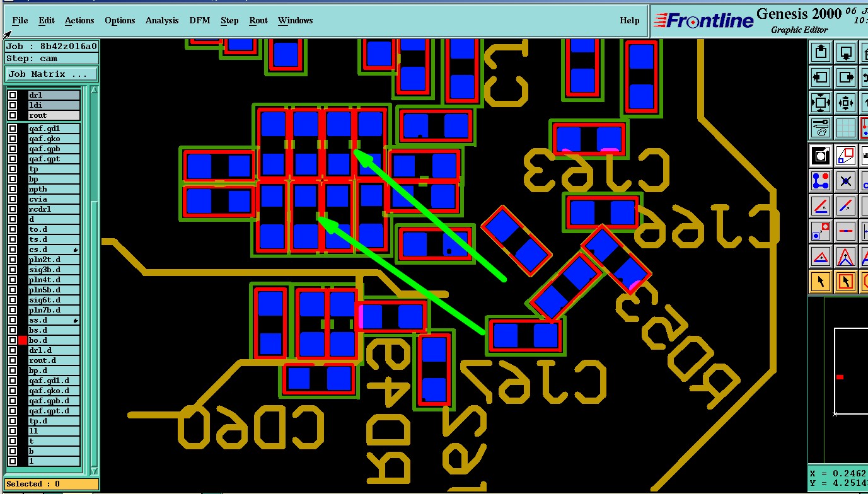Select the pad-to-pad distance tool icon
Viewport: 868px width, 494px height.
click(x=821, y=231)
